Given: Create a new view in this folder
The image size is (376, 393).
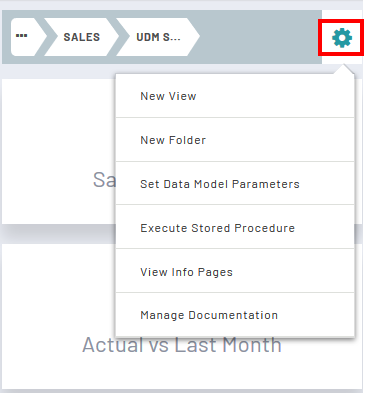Looking at the screenshot, I should pyautogui.click(x=235, y=96).
